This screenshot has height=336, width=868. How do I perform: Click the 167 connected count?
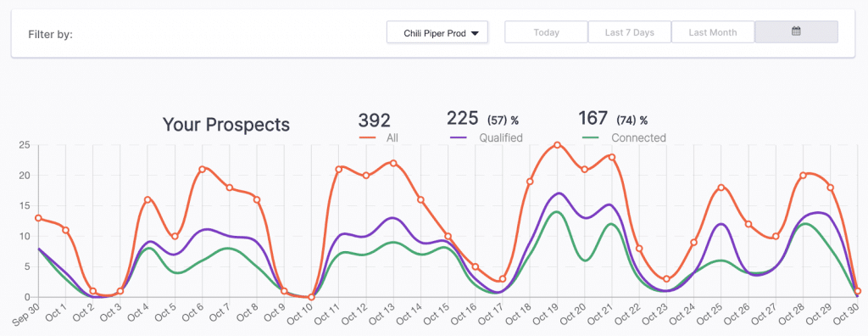coord(594,119)
